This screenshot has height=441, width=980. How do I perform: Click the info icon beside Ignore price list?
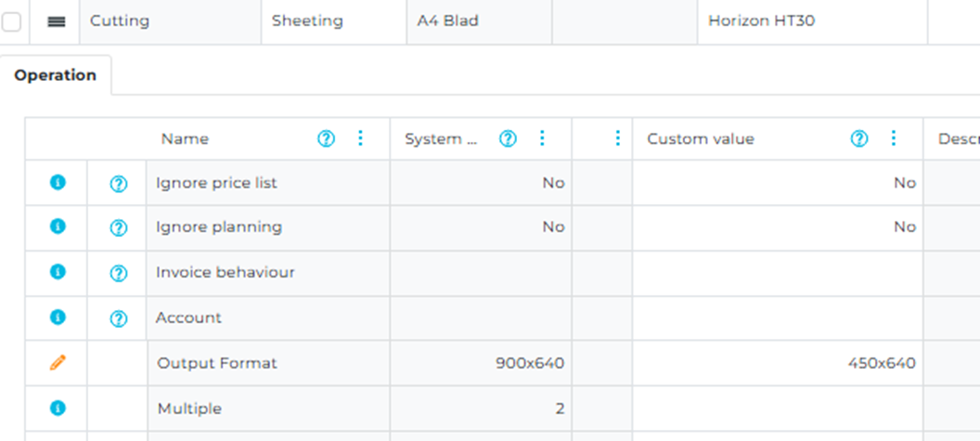pyautogui.click(x=58, y=183)
